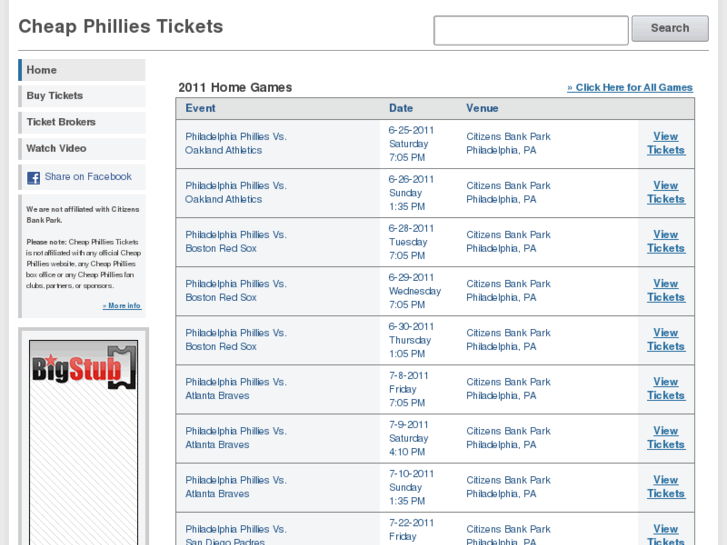The height and width of the screenshot is (545, 727).
Task: Click the BigStub logo advertisement
Action: tap(83, 366)
